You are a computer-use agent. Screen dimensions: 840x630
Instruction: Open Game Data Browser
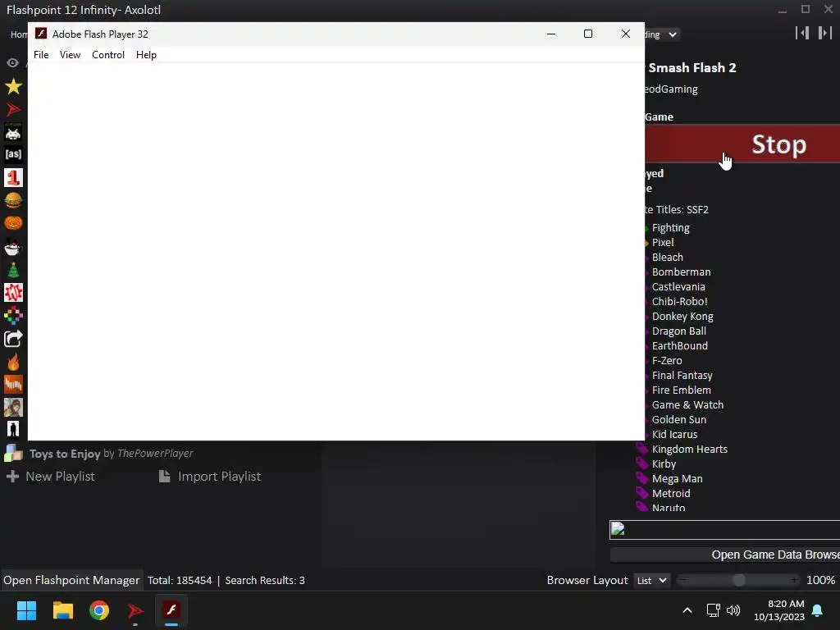pos(724,555)
